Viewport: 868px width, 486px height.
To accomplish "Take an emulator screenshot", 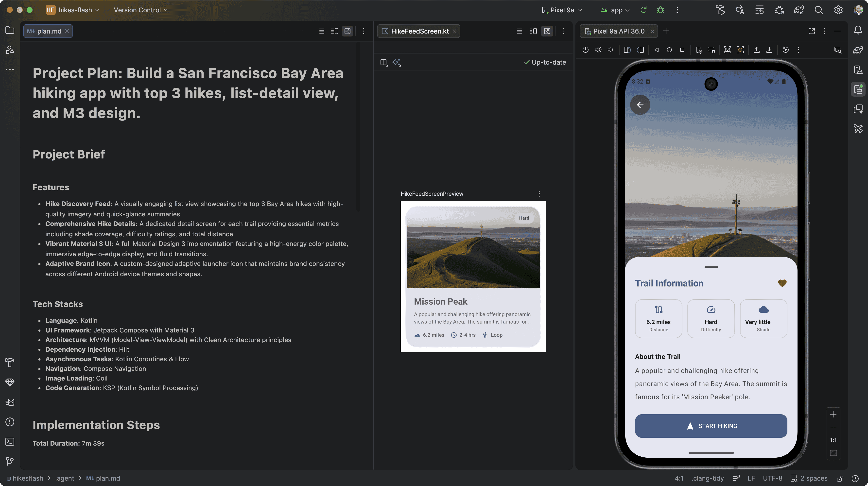I will (x=727, y=50).
